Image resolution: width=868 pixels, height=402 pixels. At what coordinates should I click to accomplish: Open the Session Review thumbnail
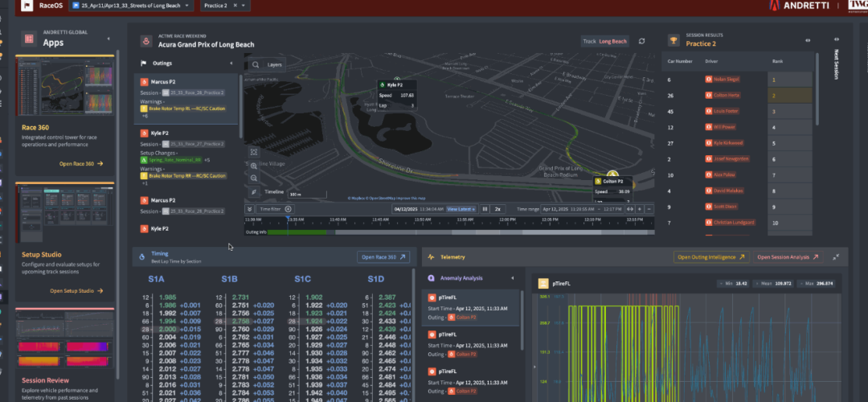click(65, 338)
